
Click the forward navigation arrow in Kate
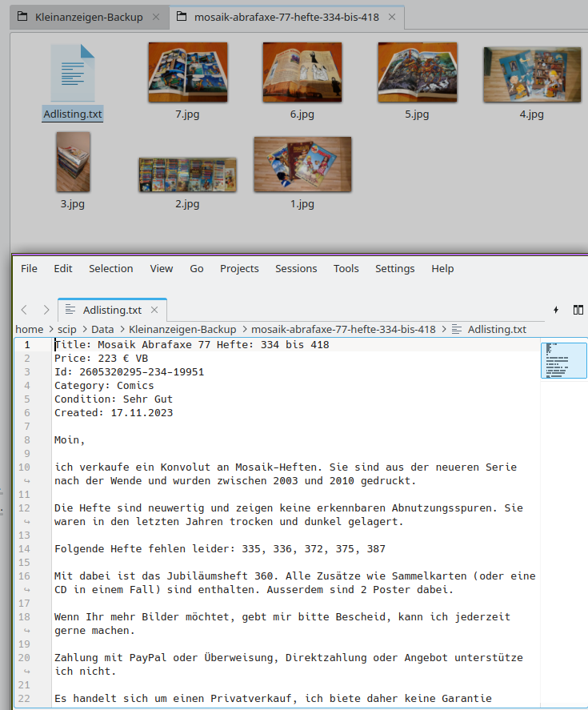pos(46,310)
